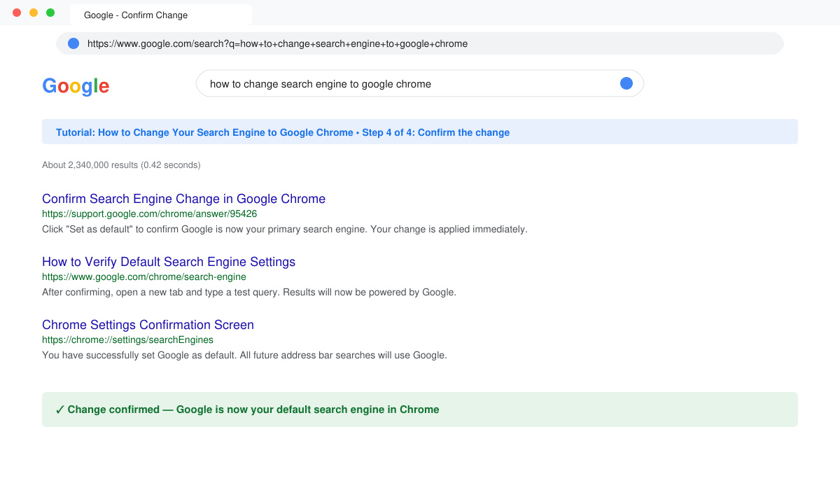This screenshot has width=840, height=504.
Task: Click the Google logo
Action: click(x=76, y=86)
